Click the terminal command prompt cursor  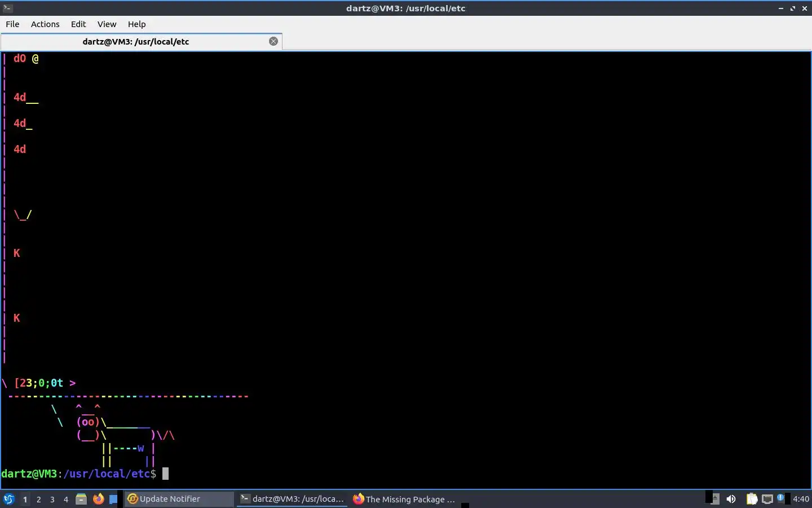pyautogui.click(x=165, y=474)
